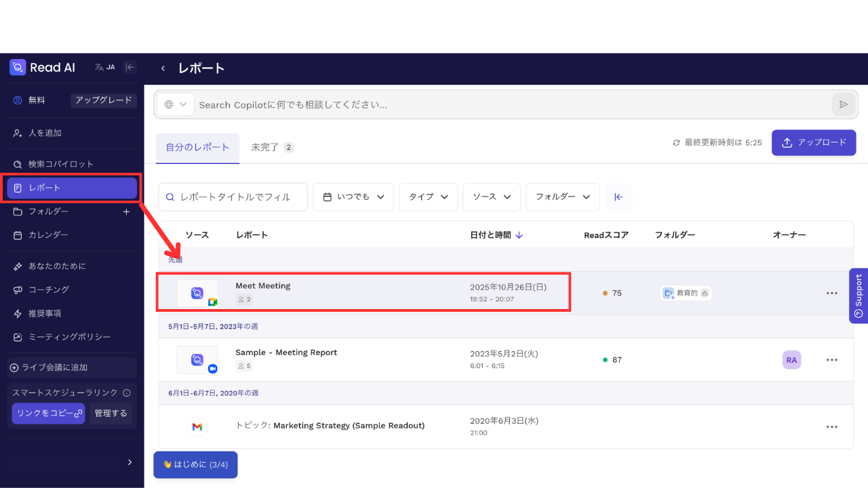Open the いつでも date filter dropdown

click(x=353, y=197)
